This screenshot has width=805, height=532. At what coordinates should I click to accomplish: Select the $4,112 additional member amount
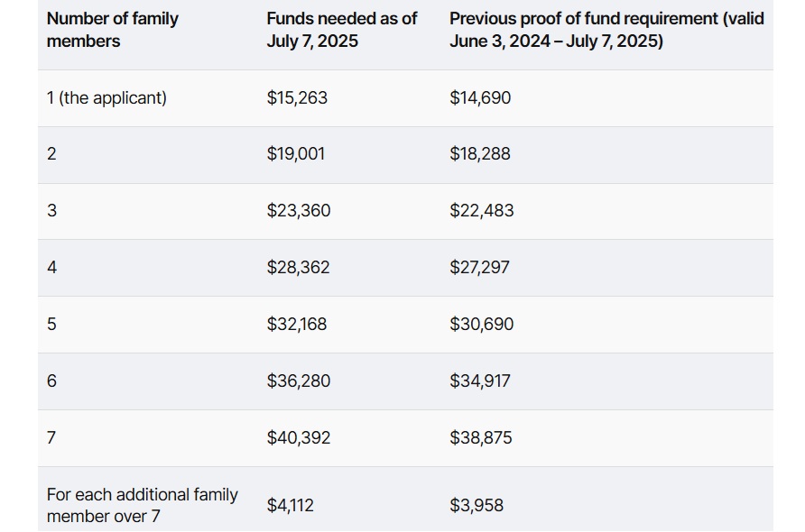[291, 506]
